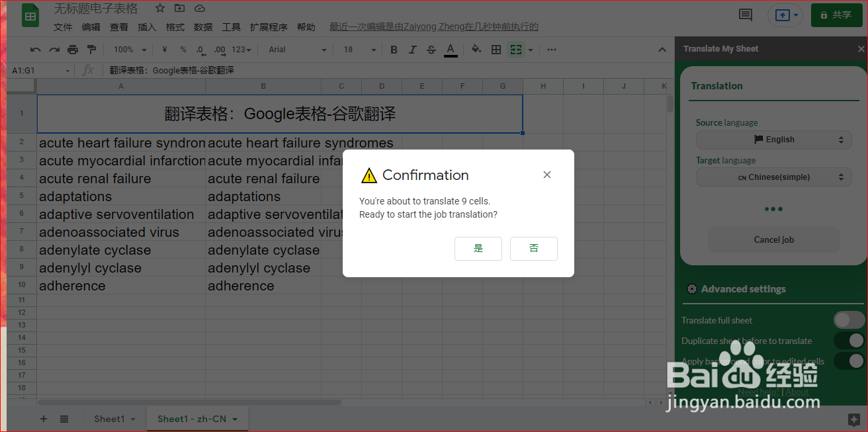Click the Google Sheets home logo

[x=30, y=15]
